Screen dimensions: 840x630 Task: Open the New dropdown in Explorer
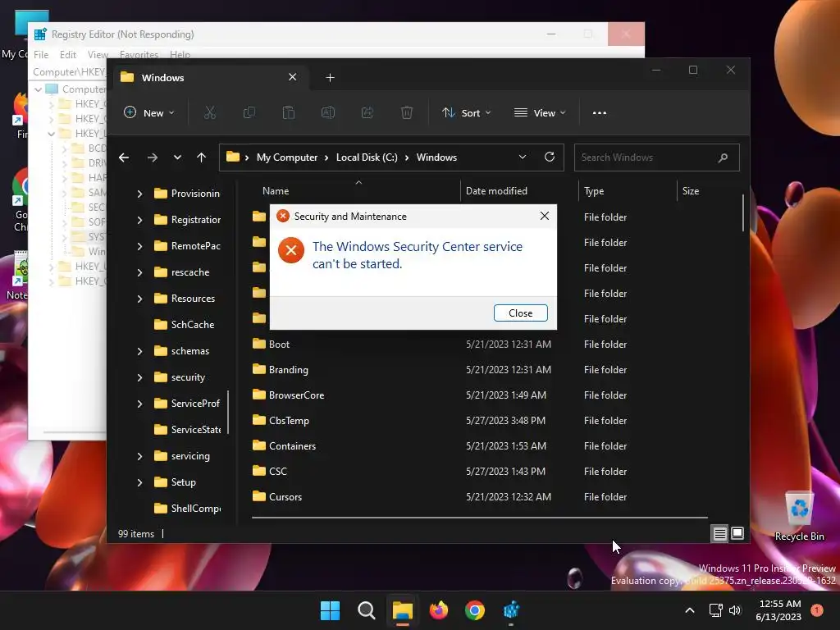click(x=149, y=113)
